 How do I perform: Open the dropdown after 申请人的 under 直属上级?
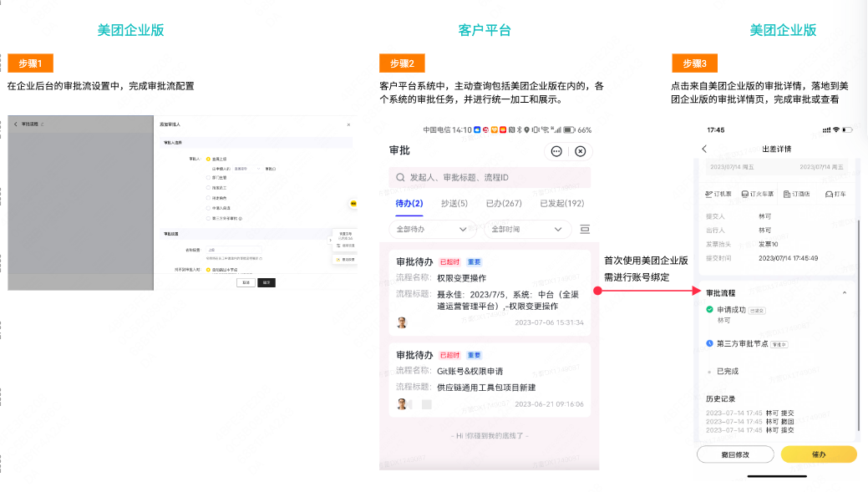pos(247,169)
